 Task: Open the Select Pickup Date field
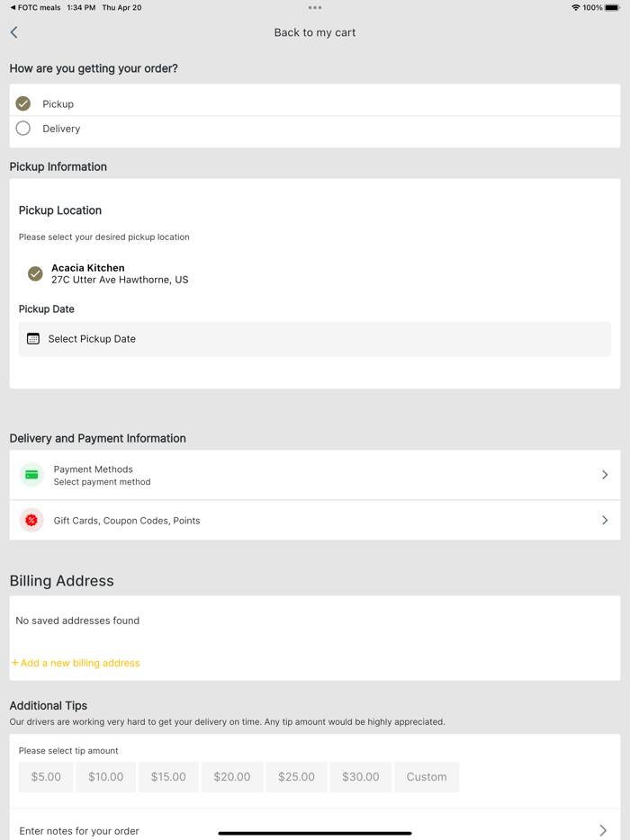[315, 339]
